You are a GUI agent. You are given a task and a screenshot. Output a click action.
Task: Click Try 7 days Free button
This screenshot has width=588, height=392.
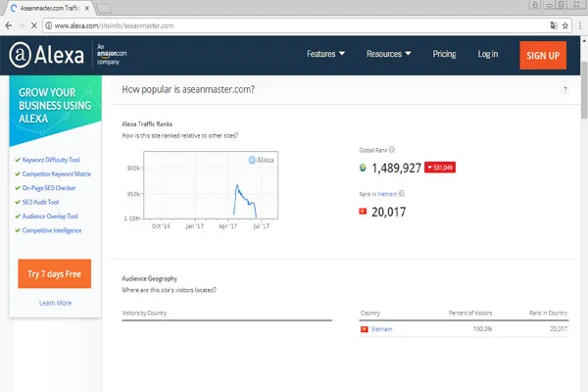(x=54, y=273)
